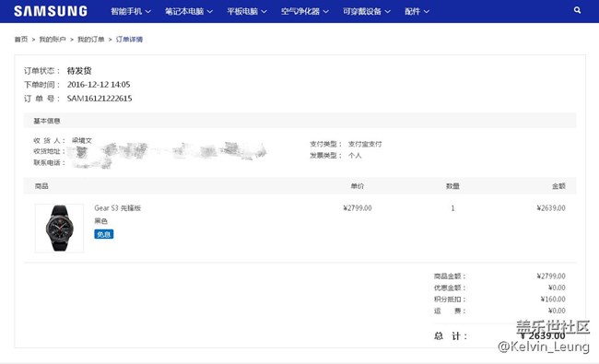Open the 平板电脑 menu
The width and height of the screenshot is (599, 364).
coord(247,11)
